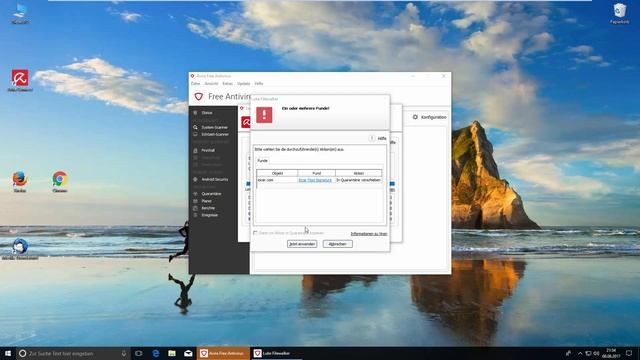
Task: Click the Aktion column header
Action: 358,173
